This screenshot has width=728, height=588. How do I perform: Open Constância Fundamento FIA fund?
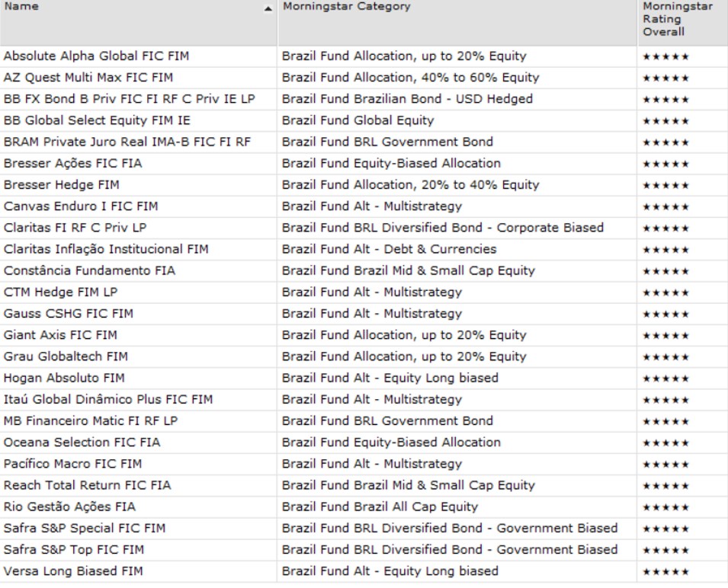(89, 270)
